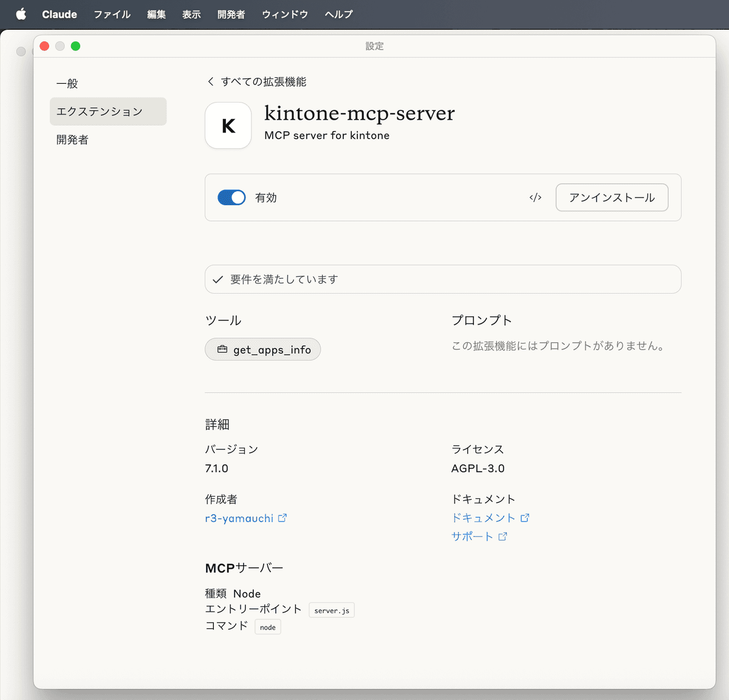Click the back chevron beside すべての拡張機能
The width and height of the screenshot is (729, 700).
211,81
